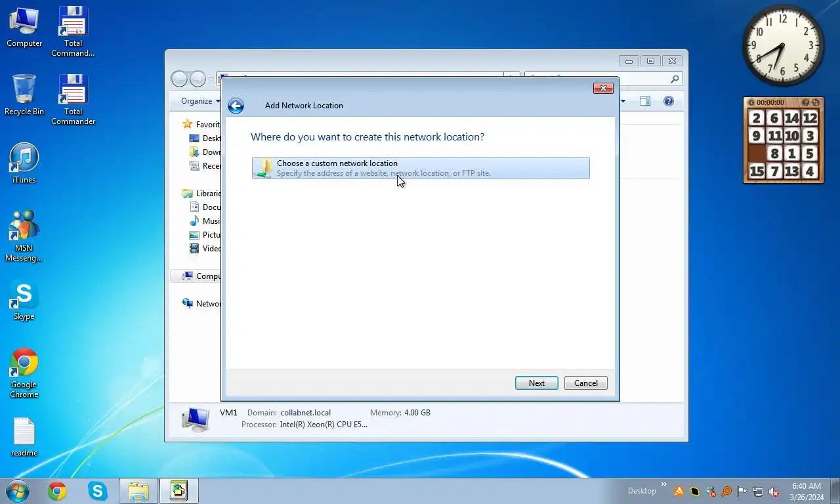The width and height of the screenshot is (840, 504).
Task: Click the Computer desktop icon
Action: click(x=24, y=28)
